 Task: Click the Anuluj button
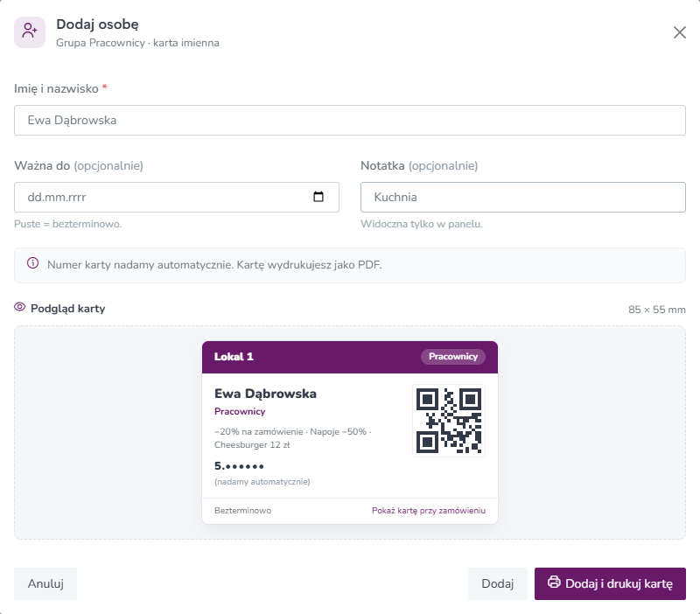point(45,583)
